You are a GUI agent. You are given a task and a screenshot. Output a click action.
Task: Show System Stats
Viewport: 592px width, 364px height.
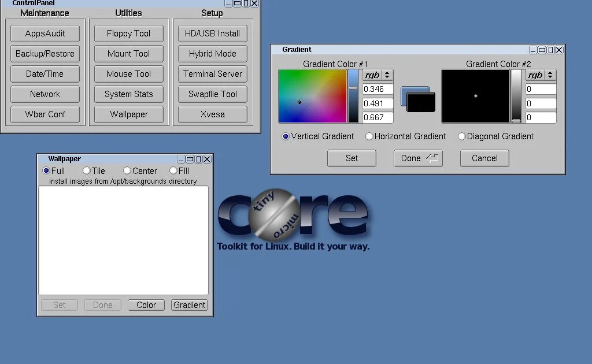129,94
